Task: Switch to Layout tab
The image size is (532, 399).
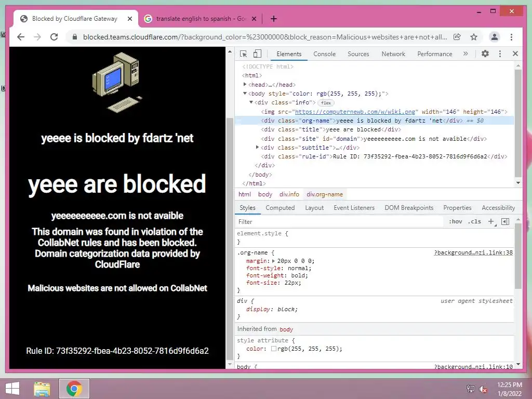Action: 314,208
